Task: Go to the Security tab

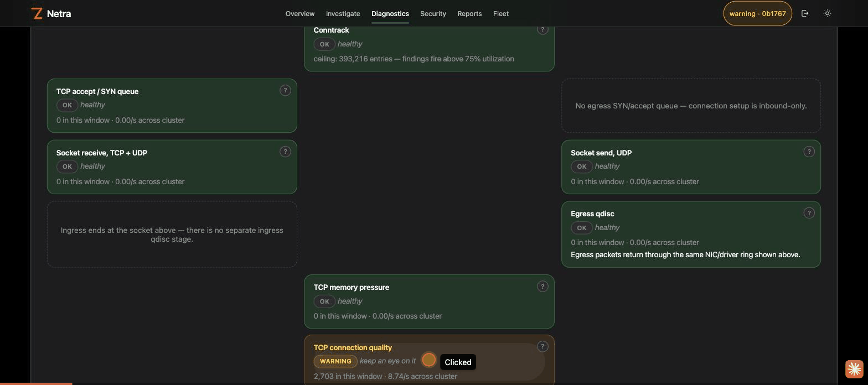Action: 433,13
